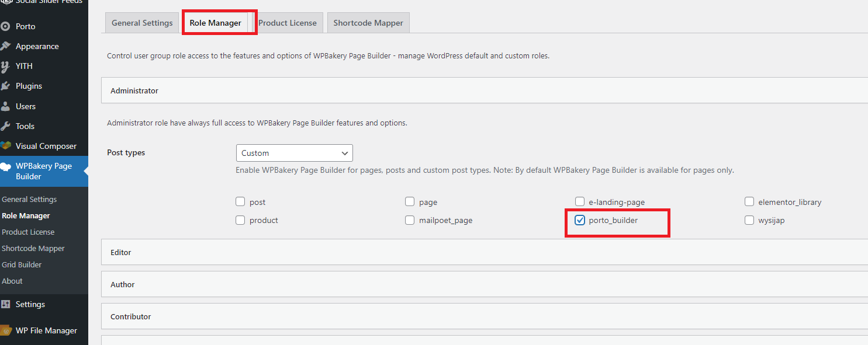868x345 pixels.
Task: Click the Plugins plug icon
Action: pos(6,86)
